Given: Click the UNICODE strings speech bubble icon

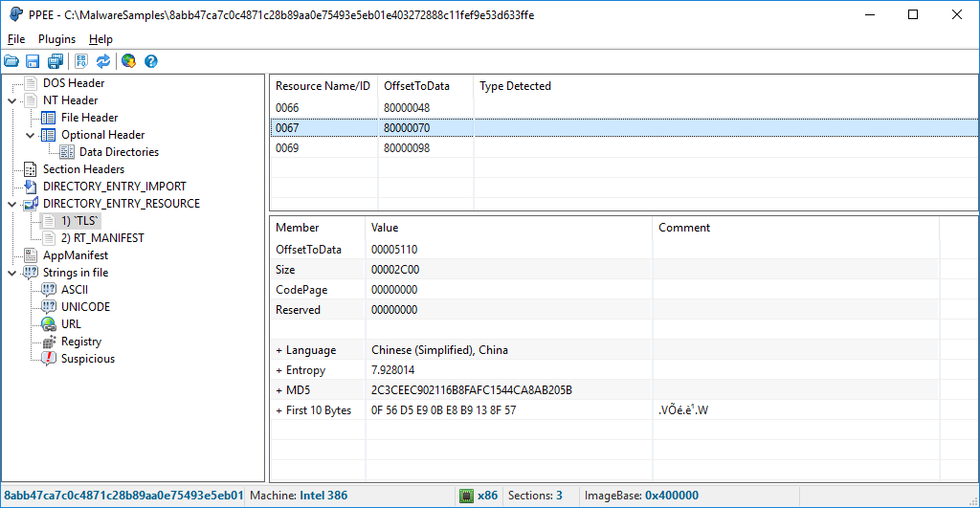Looking at the screenshot, I should [x=49, y=307].
